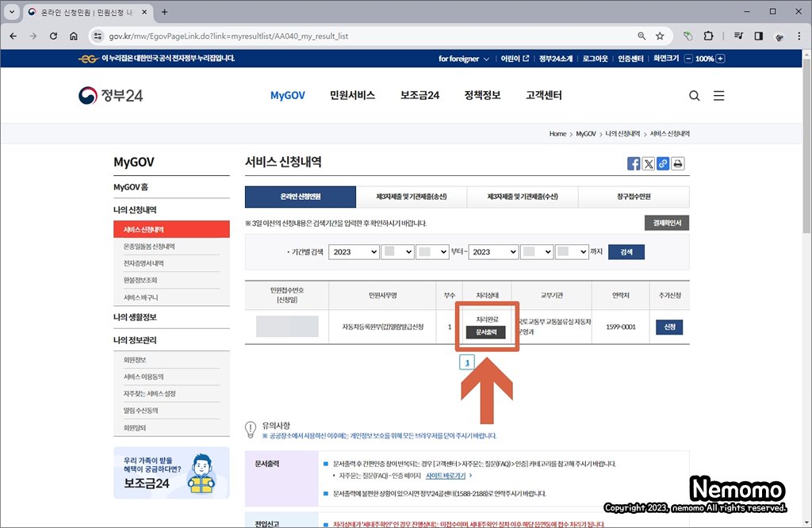The image size is (812, 528).
Task: Select 서비스 신청내역 in sidebar
Action: click(x=171, y=229)
